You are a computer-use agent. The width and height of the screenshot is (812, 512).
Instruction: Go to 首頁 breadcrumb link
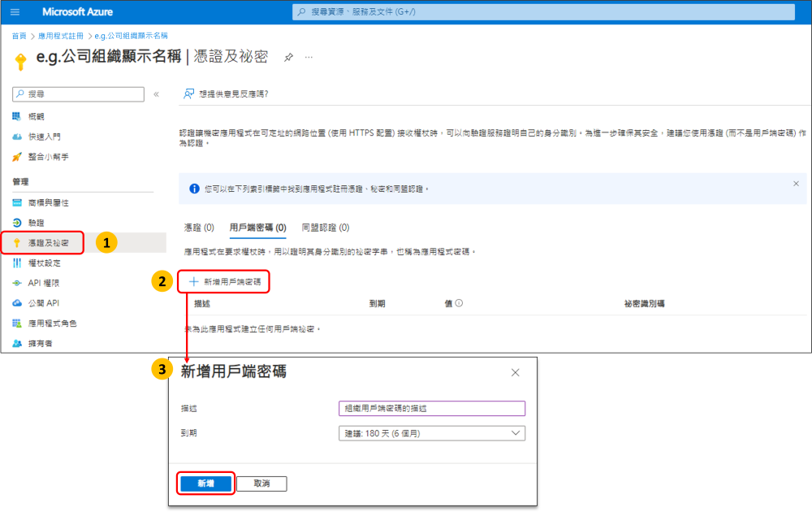[19, 36]
